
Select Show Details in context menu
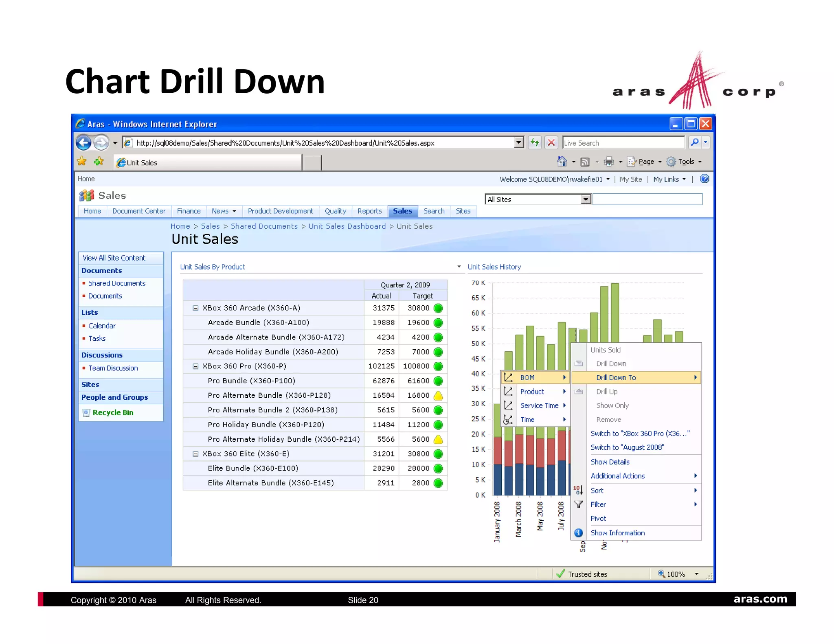[x=610, y=462]
